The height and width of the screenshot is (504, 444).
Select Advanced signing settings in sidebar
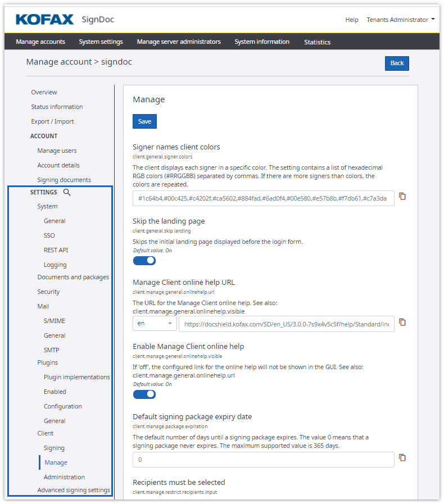tap(74, 490)
